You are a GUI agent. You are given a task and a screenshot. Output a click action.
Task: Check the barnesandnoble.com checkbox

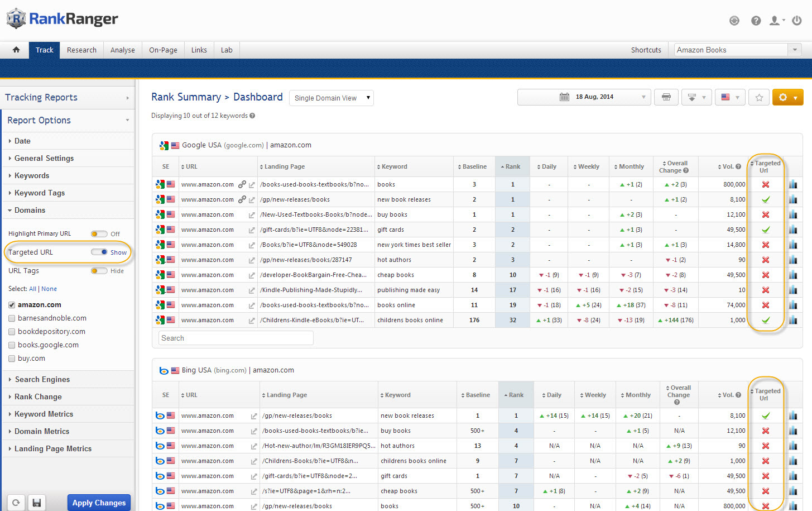pos(12,318)
